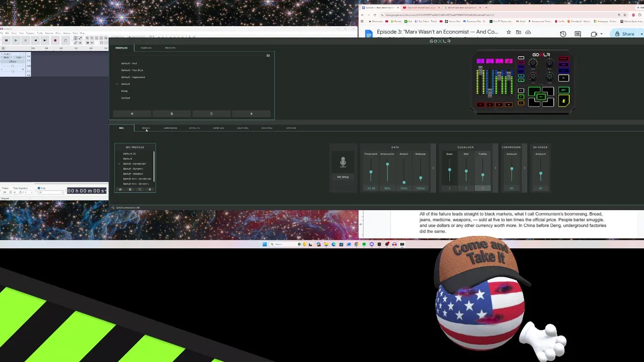The image size is (644, 362).
Task: Toggle Audacity's Snap checkbox
Action: tap(39, 188)
